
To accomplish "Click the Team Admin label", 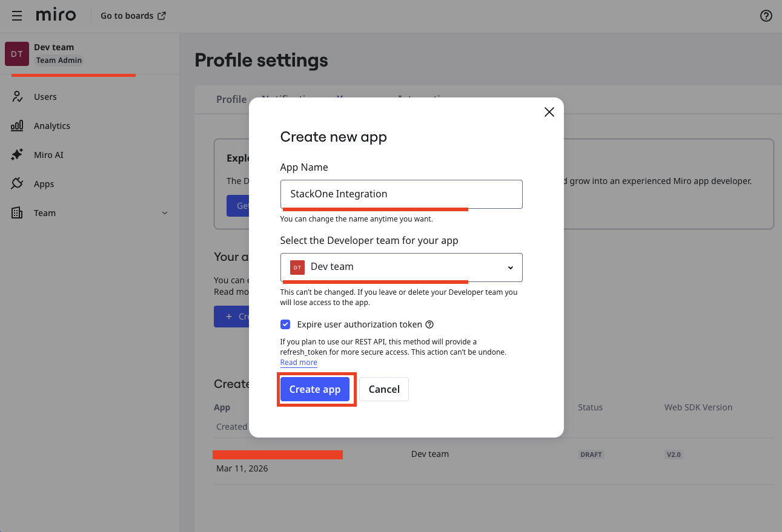I will tap(59, 61).
